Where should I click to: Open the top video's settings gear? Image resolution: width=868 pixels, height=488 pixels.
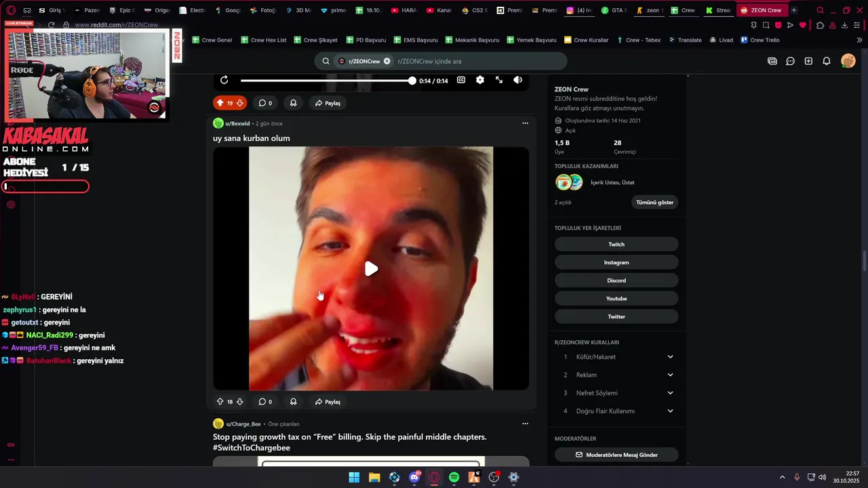click(480, 80)
